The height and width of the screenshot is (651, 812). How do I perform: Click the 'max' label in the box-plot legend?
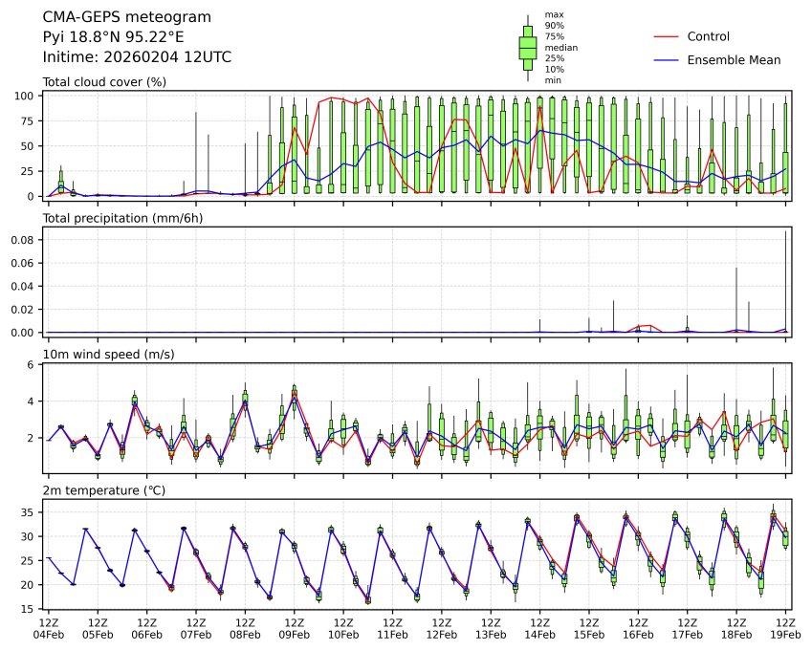pos(552,14)
